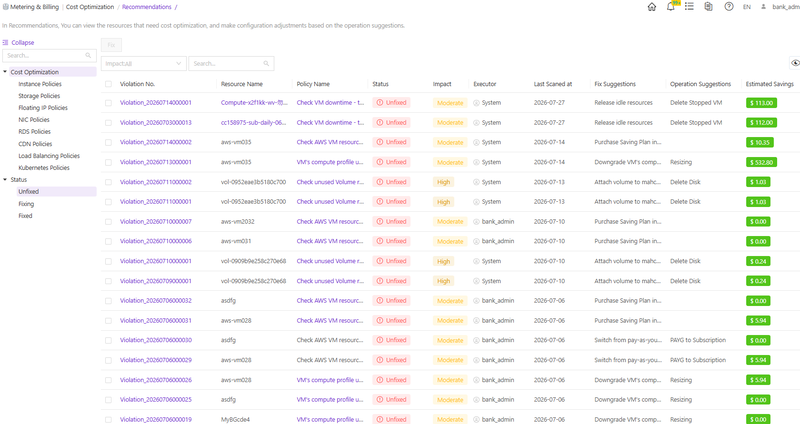This screenshot has width=800, height=424.
Task: Click the Collapse sidebar icon
Action: pos(5,42)
